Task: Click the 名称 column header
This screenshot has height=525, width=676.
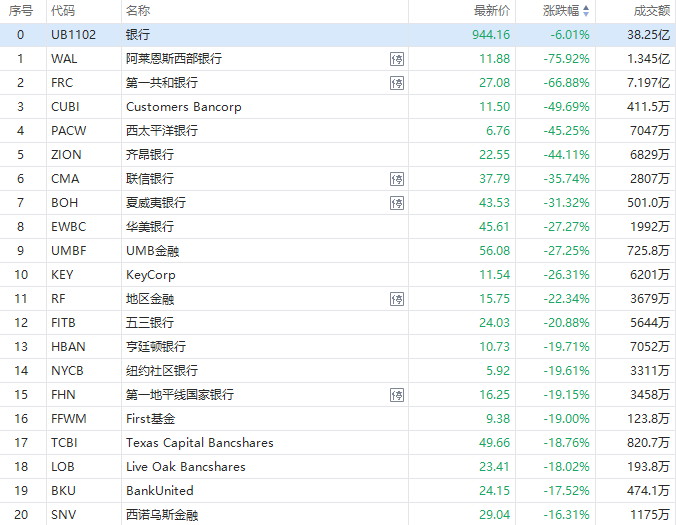Action: click(138, 11)
